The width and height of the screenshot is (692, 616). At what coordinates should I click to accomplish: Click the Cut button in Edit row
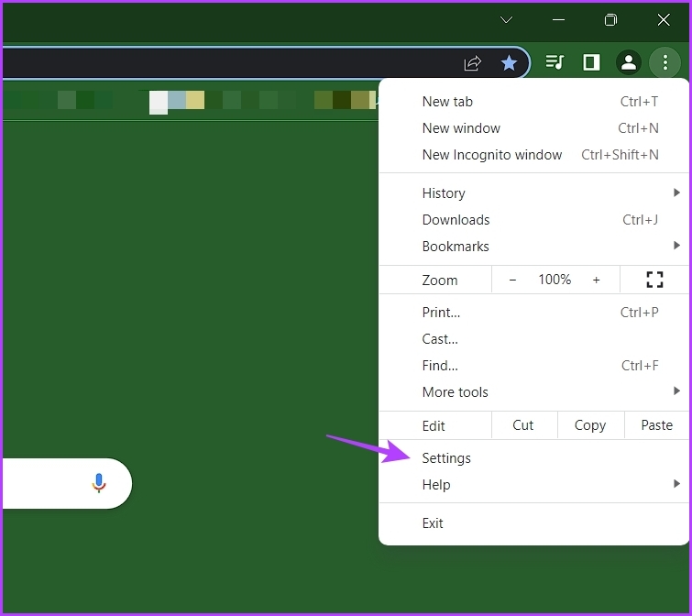point(524,425)
